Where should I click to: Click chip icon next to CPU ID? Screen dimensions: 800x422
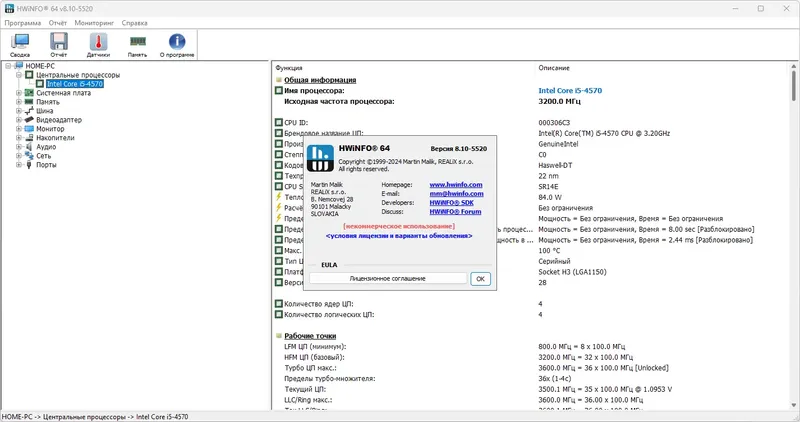click(x=279, y=122)
